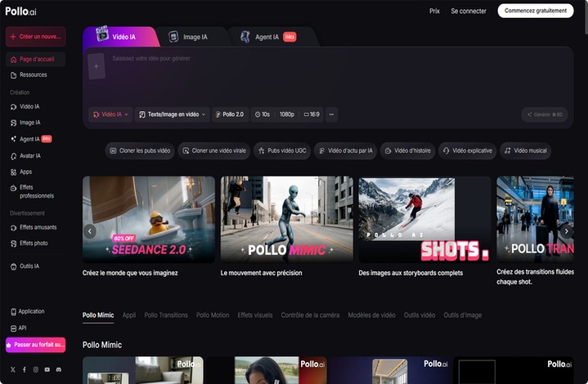Click the Générer button
Image resolution: width=588 pixels, height=384 pixels.
coord(545,114)
